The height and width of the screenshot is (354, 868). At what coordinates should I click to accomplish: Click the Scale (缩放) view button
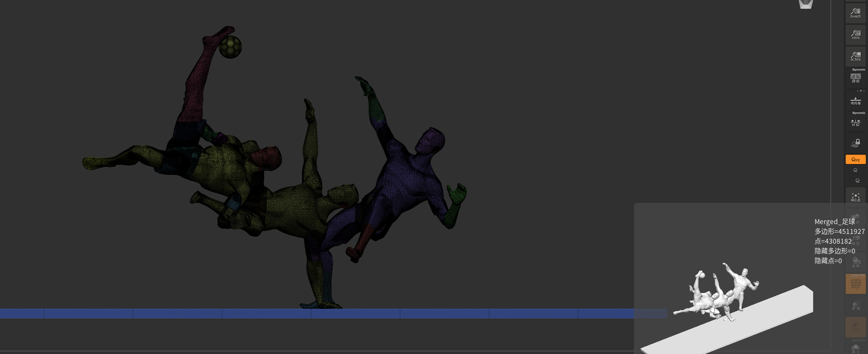[855, 241]
